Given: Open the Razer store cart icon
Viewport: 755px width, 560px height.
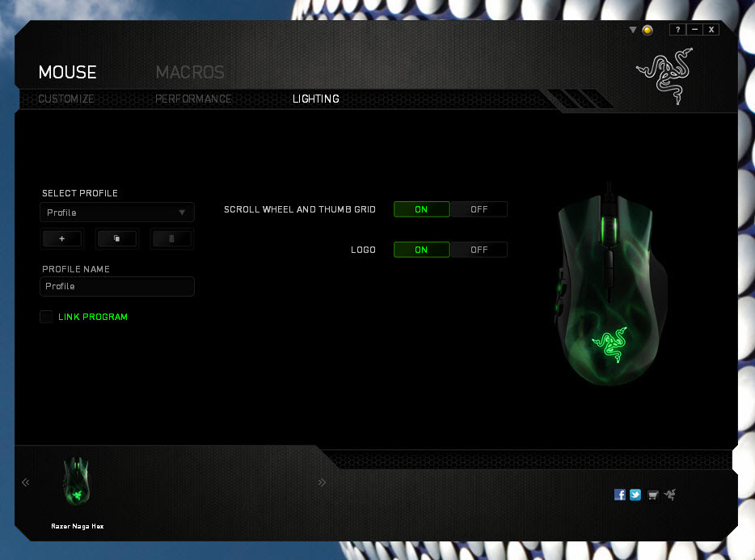Looking at the screenshot, I should point(653,495).
